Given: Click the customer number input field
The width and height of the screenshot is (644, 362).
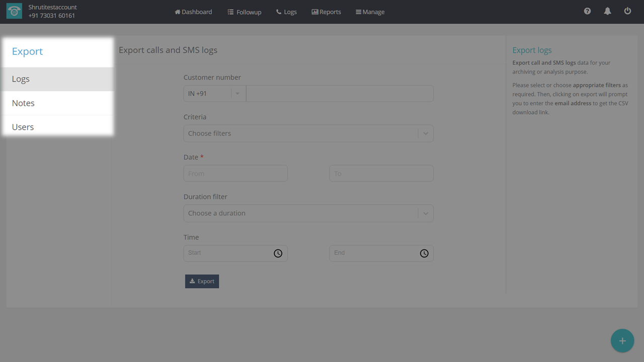Looking at the screenshot, I should tap(340, 94).
